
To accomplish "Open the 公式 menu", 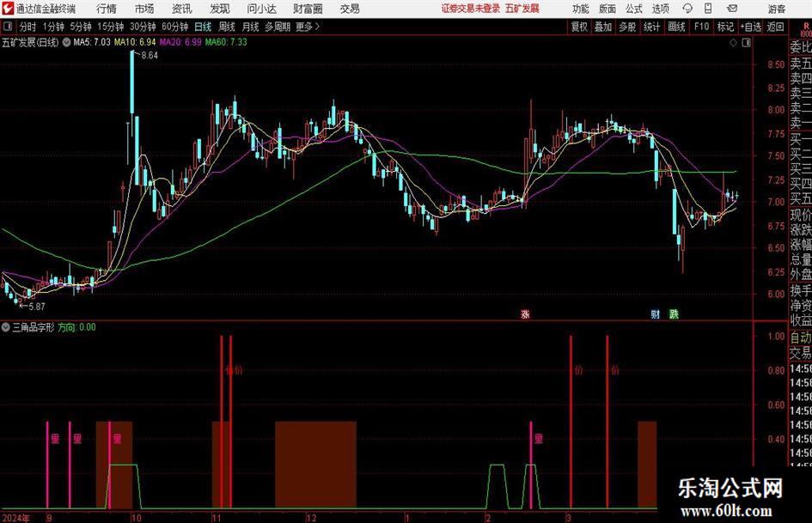I will click(633, 9).
